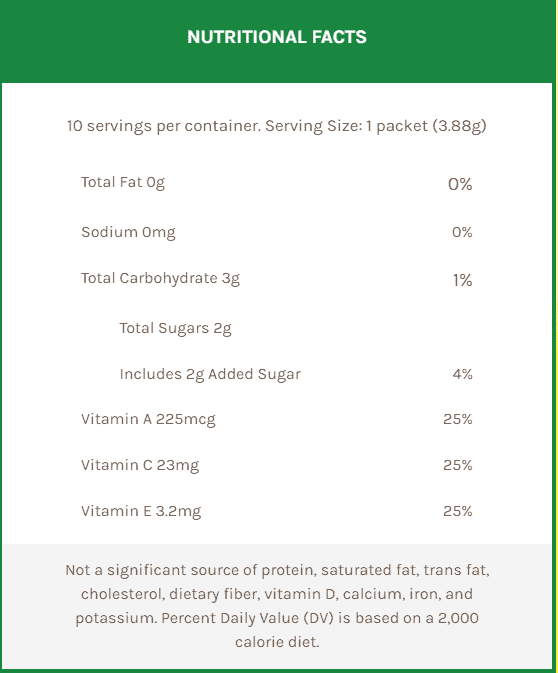Click the NUTRITIONAL FACTS header
Viewport: 558px width, 673px height.
coord(277,37)
